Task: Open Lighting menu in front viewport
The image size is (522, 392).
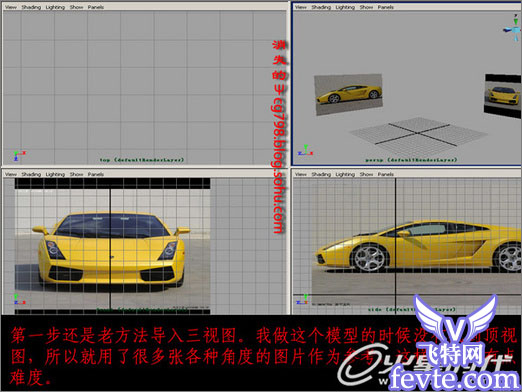Action: point(55,174)
